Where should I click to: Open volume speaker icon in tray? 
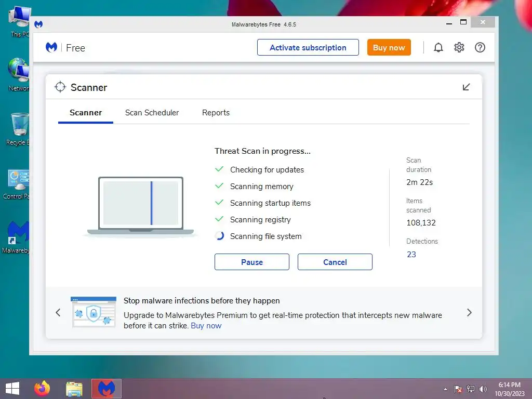click(x=483, y=389)
